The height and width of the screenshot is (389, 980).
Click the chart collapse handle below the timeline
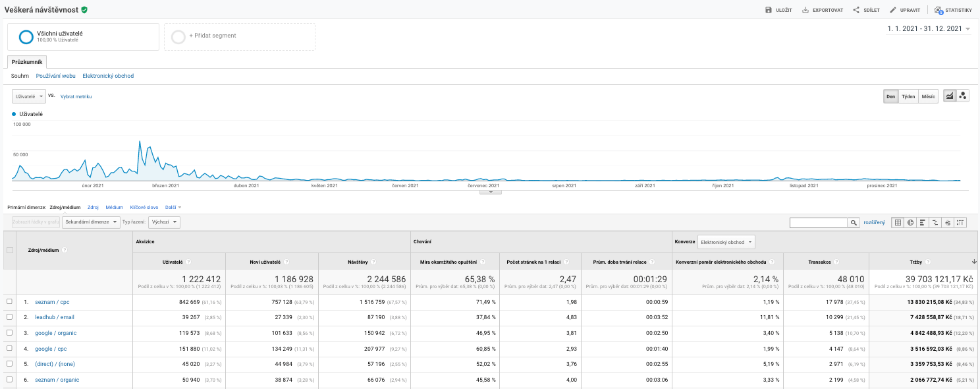click(490, 192)
